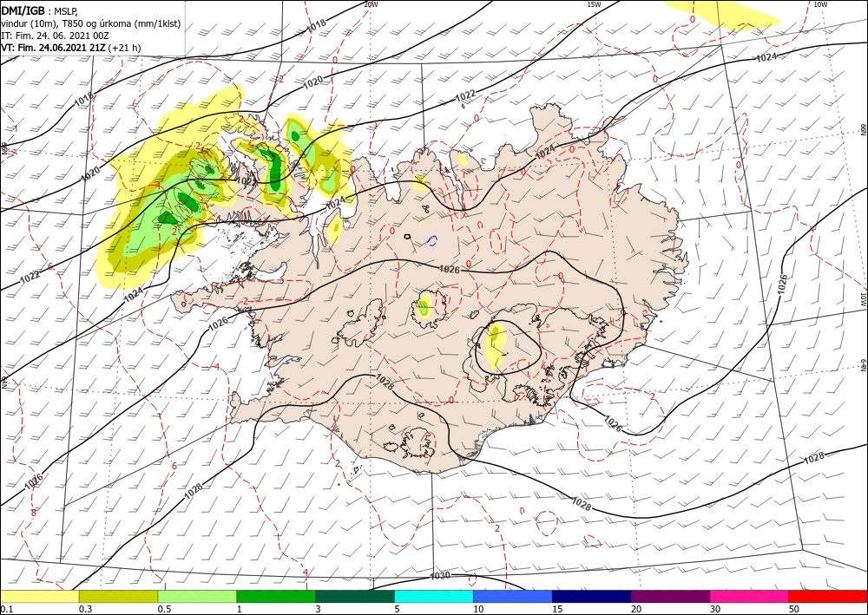Click the 1030 isobar label
Viewport: 868px width, 615px height.
440,576
